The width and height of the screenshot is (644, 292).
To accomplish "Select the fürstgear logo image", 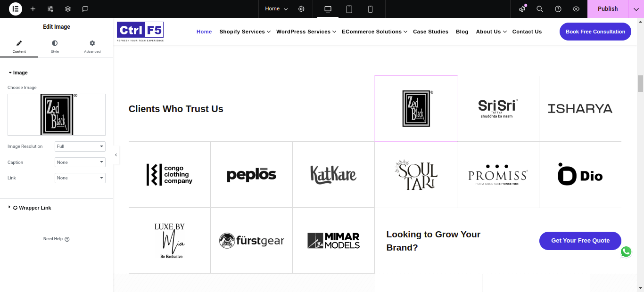I will [251, 241].
